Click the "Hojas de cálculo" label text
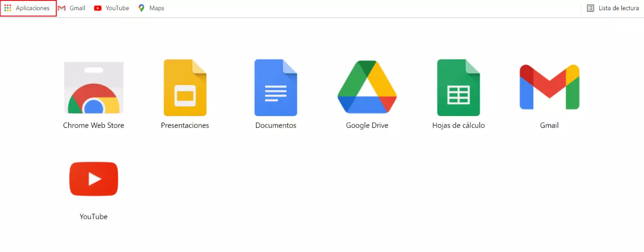This screenshot has width=644, height=252. coord(459,125)
